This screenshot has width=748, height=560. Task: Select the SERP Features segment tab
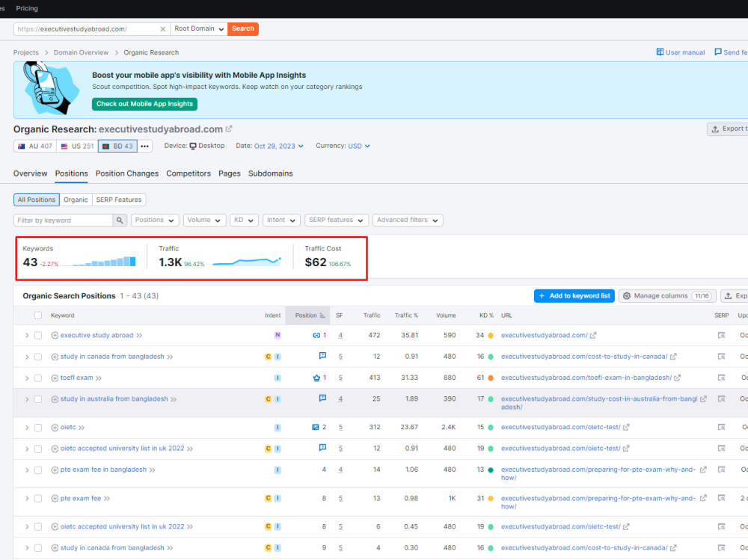[119, 200]
